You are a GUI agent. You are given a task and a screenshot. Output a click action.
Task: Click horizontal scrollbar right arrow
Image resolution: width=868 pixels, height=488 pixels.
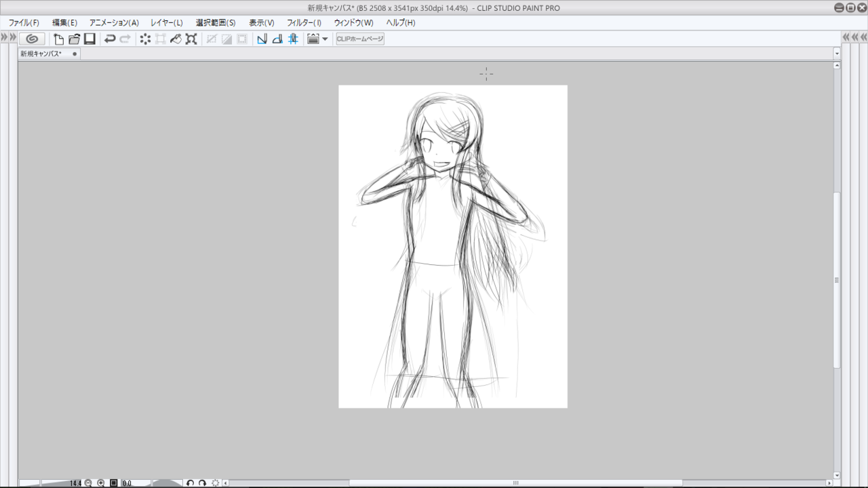click(829, 483)
